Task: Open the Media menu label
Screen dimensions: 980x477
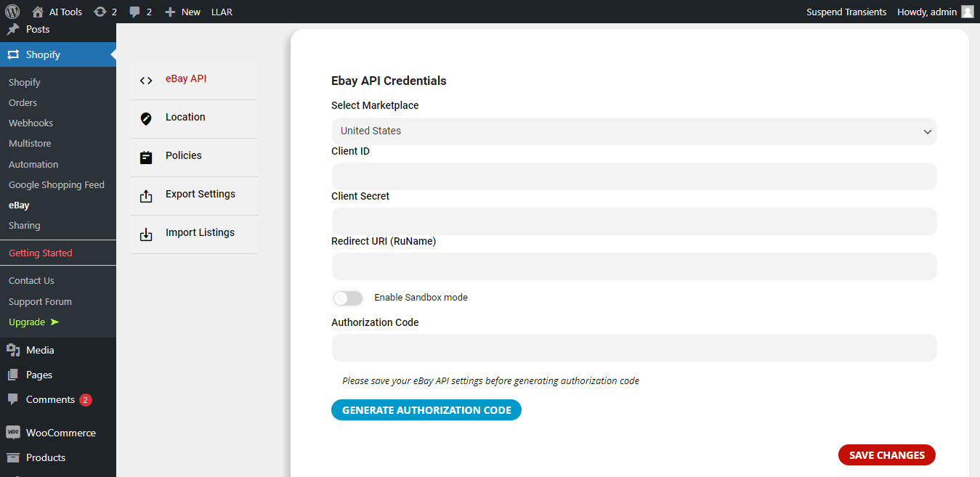Action: point(40,350)
